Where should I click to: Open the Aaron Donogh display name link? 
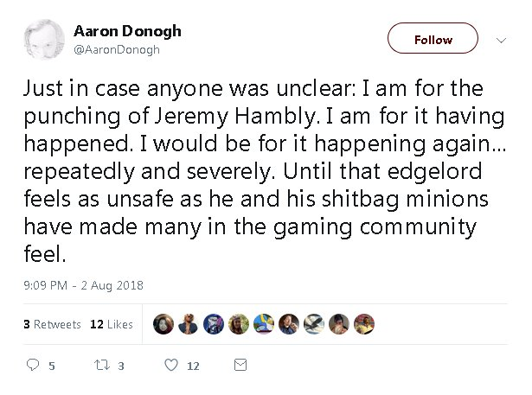(127, 31)
